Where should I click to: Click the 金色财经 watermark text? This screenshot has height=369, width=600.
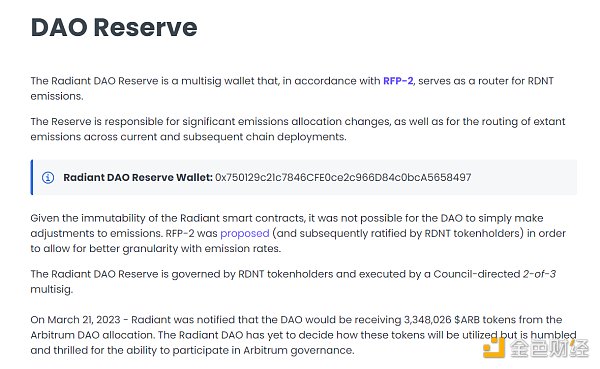(549, 348)
